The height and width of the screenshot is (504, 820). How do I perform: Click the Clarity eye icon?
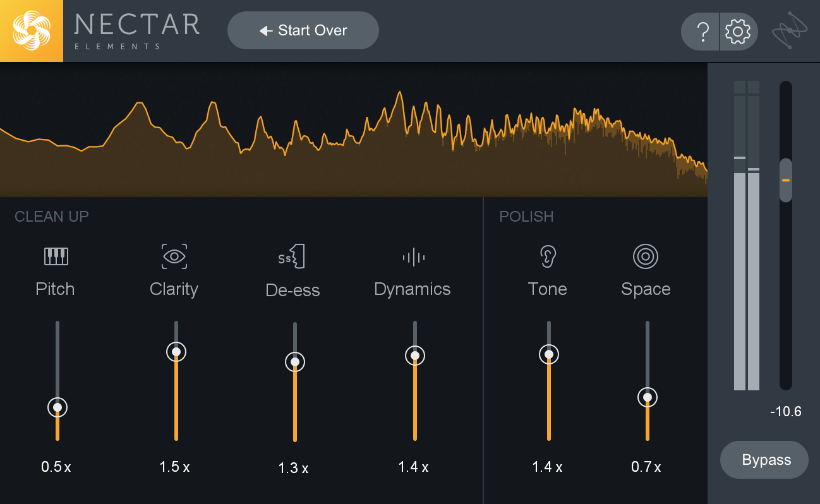click(174, 256)
